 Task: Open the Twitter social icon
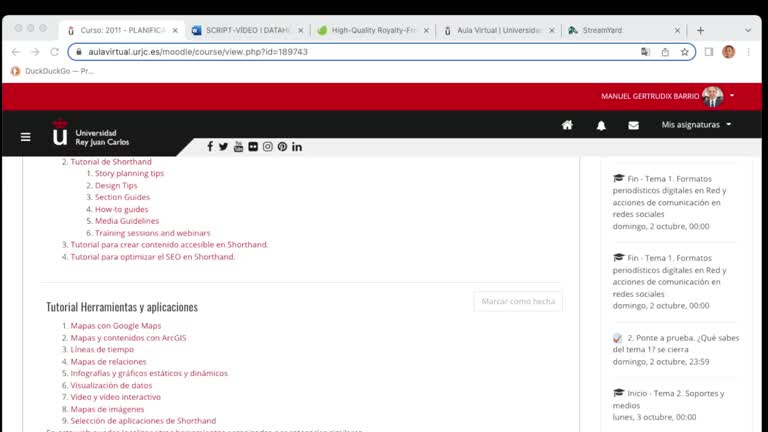[x=223, y=146]
